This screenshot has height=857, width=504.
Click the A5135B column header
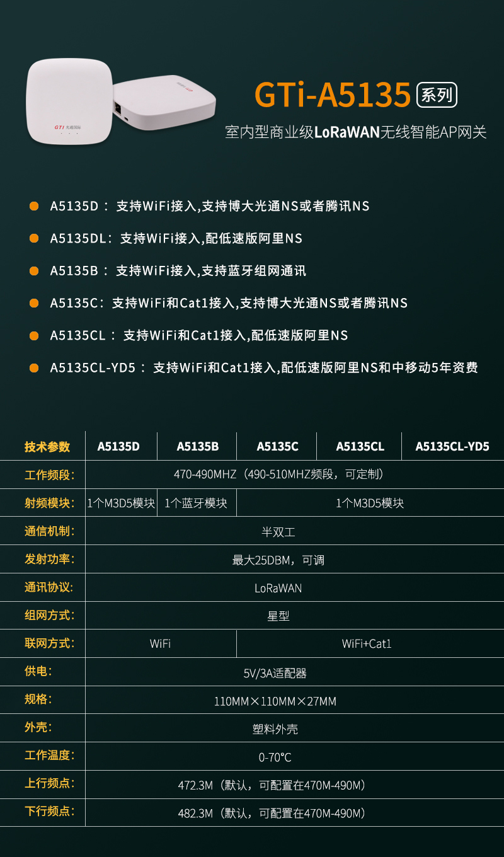pos(198,447)
